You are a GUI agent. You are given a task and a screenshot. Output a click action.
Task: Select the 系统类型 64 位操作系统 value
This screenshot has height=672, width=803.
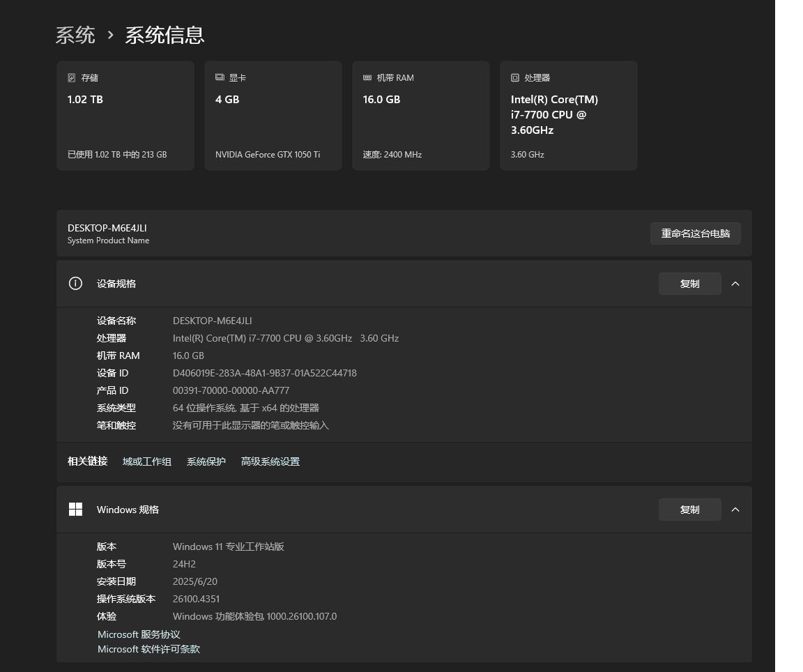[x=246, y=408]
